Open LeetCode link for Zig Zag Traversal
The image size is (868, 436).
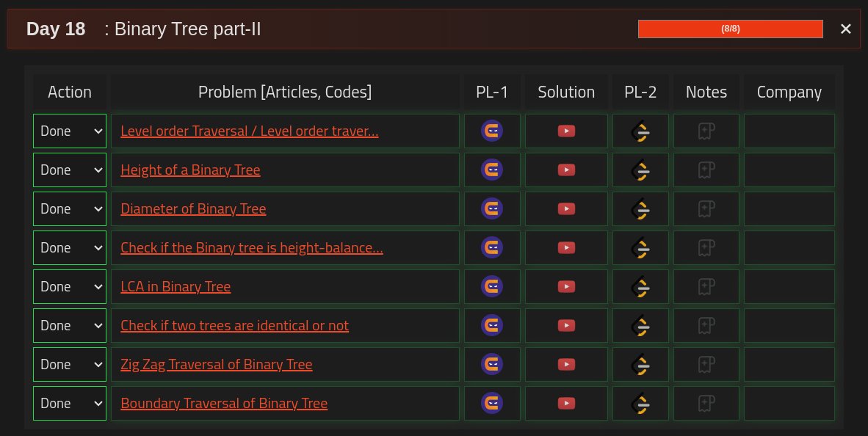click(x=640, y=364)
